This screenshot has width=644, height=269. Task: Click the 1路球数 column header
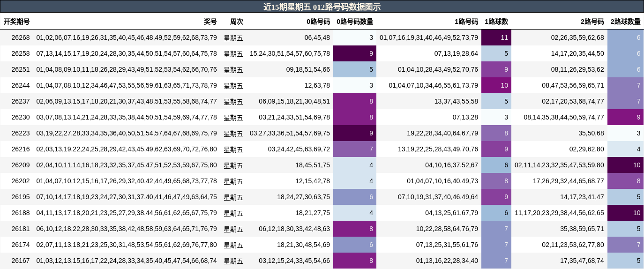click(496, 22)
